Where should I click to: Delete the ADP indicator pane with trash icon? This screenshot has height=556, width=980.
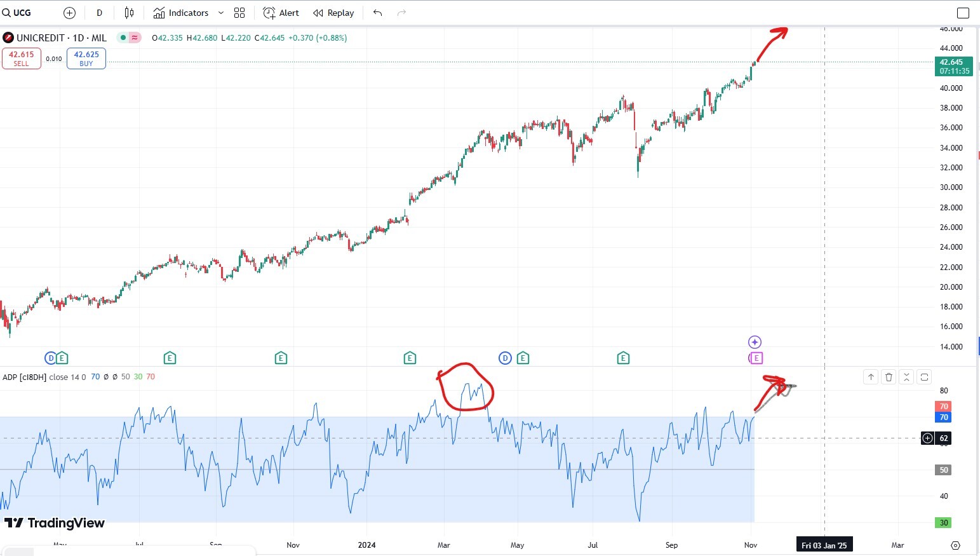[x=889, y=377]
